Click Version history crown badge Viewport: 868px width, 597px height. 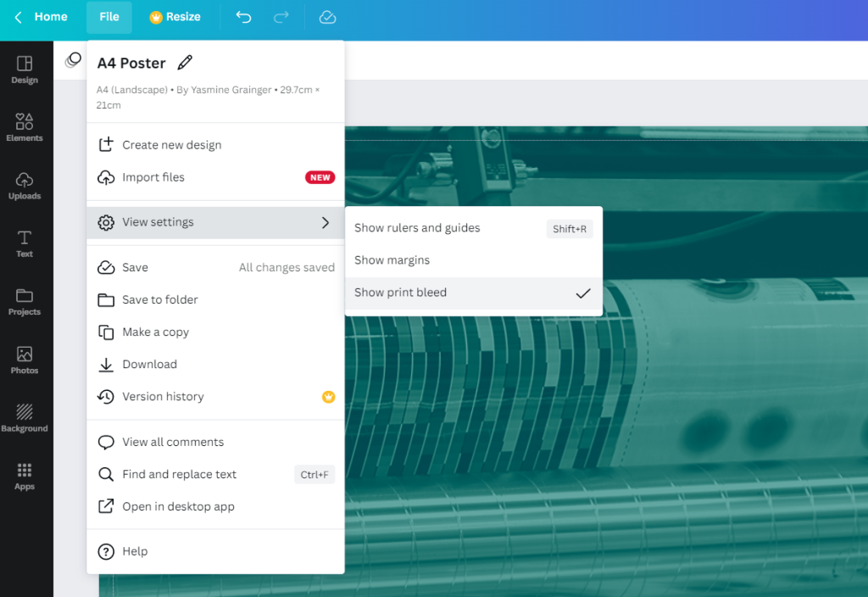(x=329, y=397)
